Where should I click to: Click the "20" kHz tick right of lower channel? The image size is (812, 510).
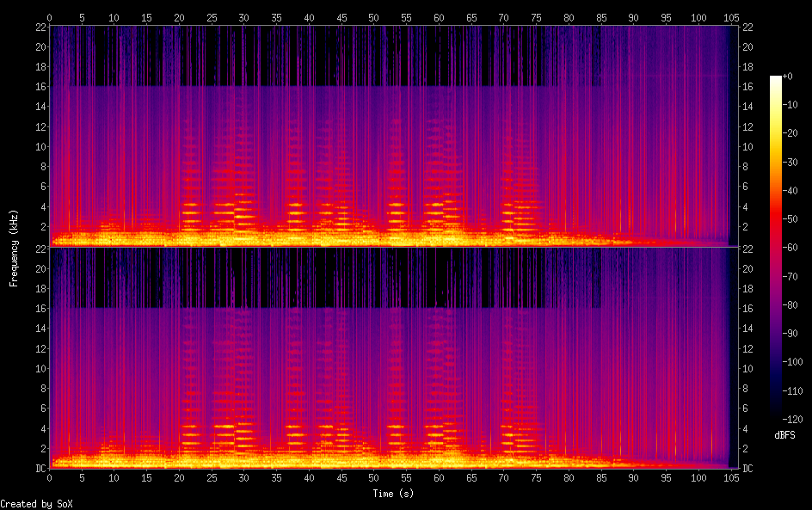click(x=747, y=268)
